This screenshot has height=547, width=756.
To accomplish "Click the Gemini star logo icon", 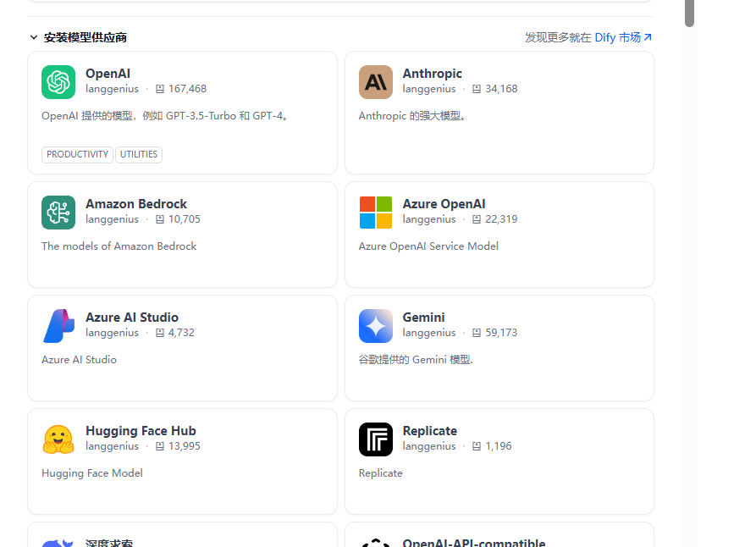I will pos(376,326).
